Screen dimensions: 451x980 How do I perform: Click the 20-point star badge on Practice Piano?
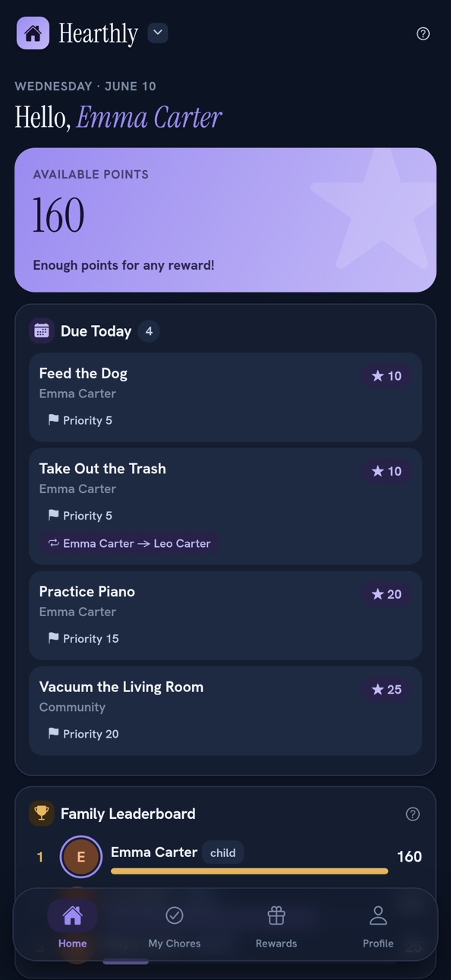(x=386, y=594)
